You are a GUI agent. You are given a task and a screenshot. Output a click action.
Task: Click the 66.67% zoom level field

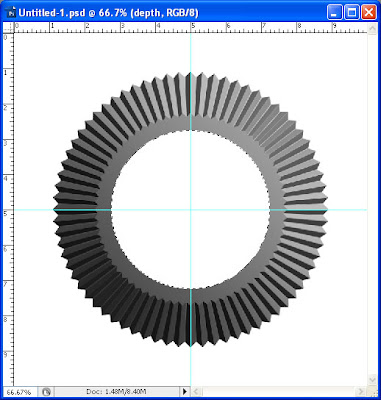(20, 392)
